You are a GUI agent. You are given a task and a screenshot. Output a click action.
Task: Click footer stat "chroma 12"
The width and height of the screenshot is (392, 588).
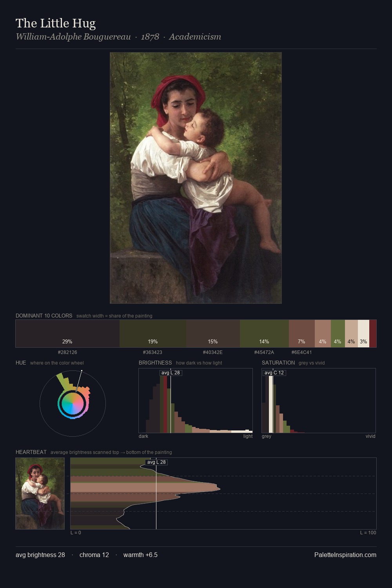[94, 555]
